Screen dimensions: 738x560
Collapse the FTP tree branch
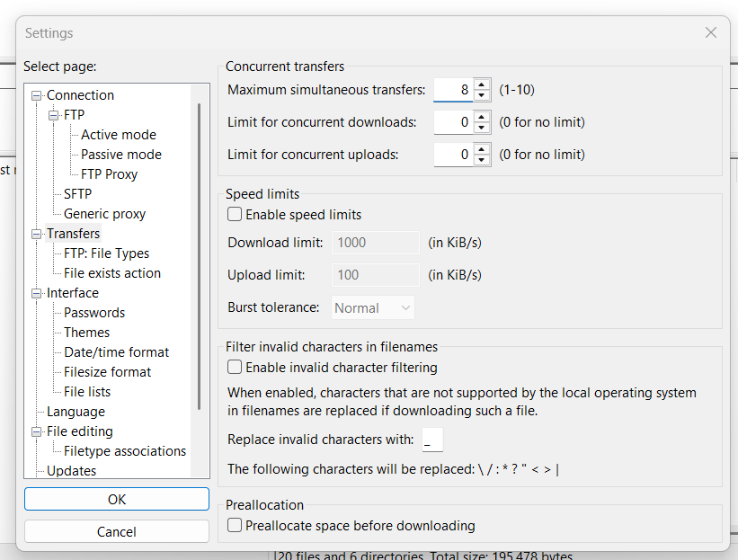[x=51, y=114]
